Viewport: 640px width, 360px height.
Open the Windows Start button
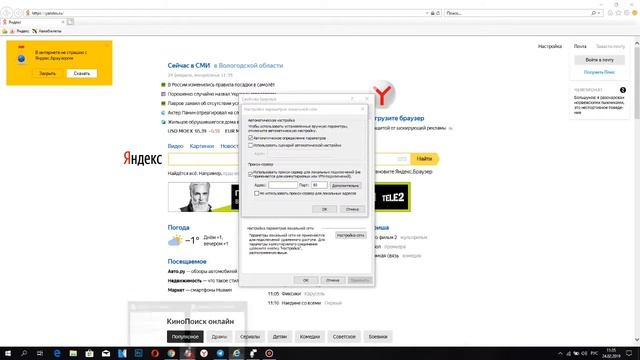8,353
